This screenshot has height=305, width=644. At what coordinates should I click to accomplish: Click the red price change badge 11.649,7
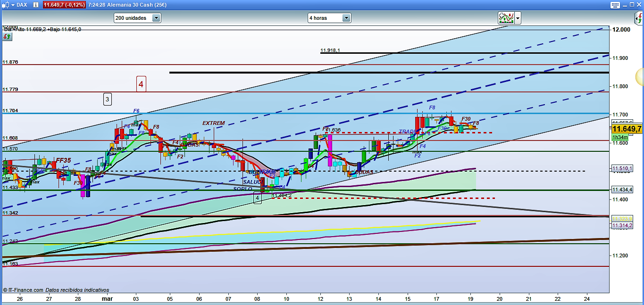[x=64, y=5]
